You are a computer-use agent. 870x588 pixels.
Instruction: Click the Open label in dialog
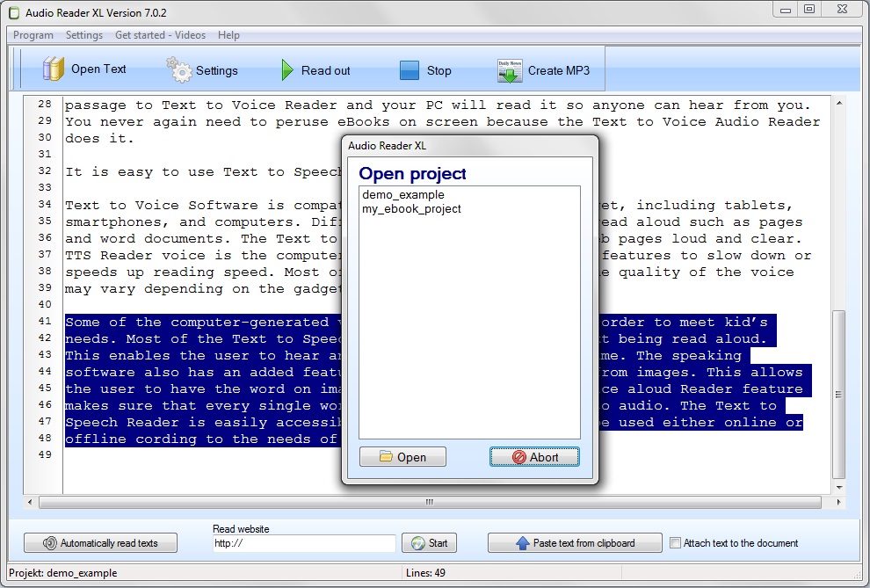[x=411, y=457]
